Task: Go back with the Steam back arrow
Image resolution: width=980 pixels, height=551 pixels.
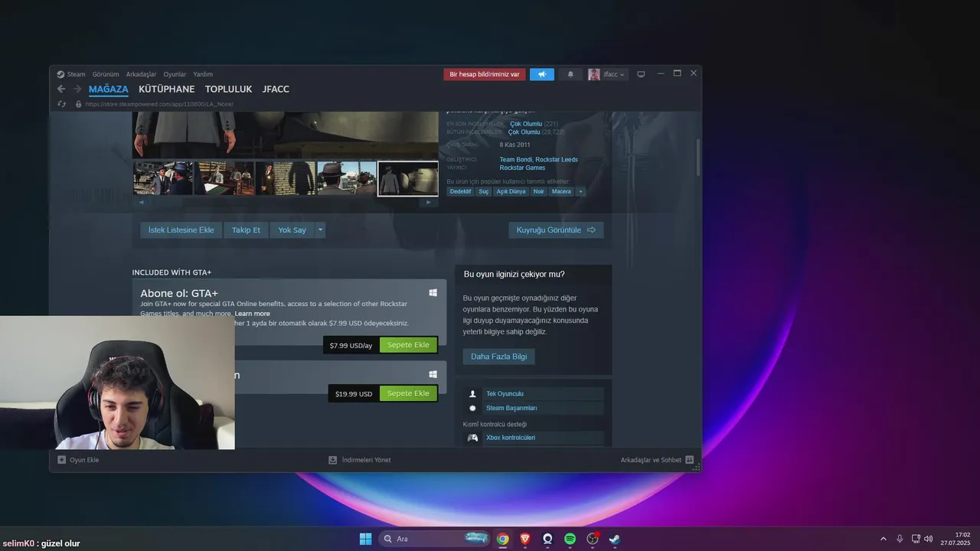Action: 62,90
